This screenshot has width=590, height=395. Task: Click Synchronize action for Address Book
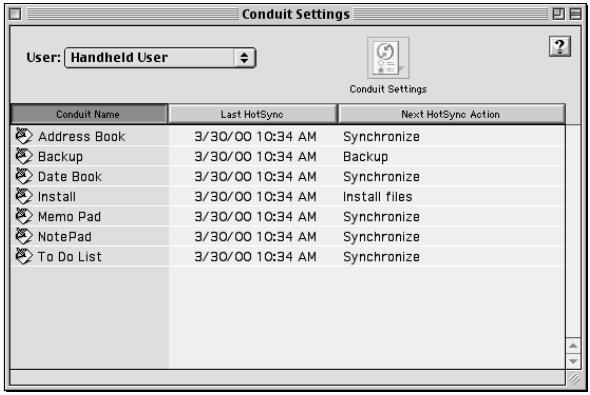pos(381,137)
